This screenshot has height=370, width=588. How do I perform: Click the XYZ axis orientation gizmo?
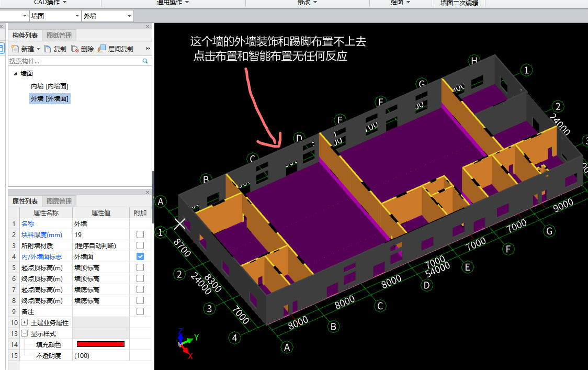[x=187, y=342]
